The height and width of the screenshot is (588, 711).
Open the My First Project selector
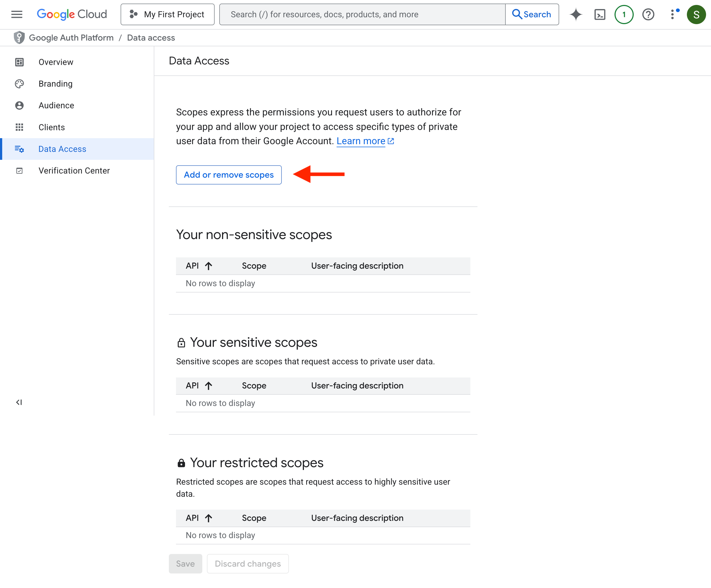(167, 14)
